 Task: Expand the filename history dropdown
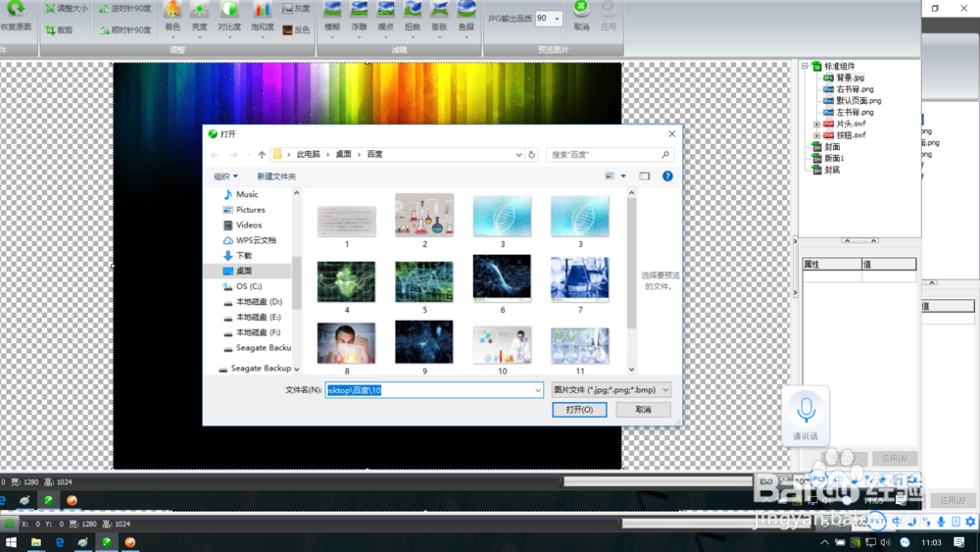pos(537,390)
